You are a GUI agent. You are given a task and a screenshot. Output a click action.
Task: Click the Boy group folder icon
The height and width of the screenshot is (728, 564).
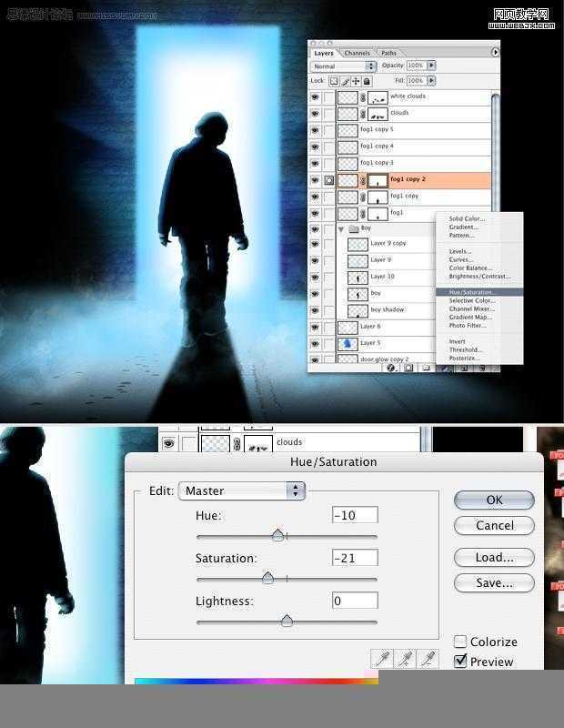[x=354, y=228]
